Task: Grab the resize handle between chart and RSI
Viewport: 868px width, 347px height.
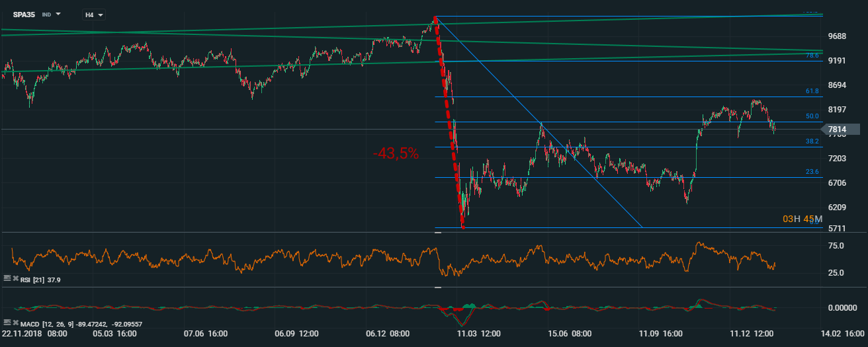Action: 437,233
